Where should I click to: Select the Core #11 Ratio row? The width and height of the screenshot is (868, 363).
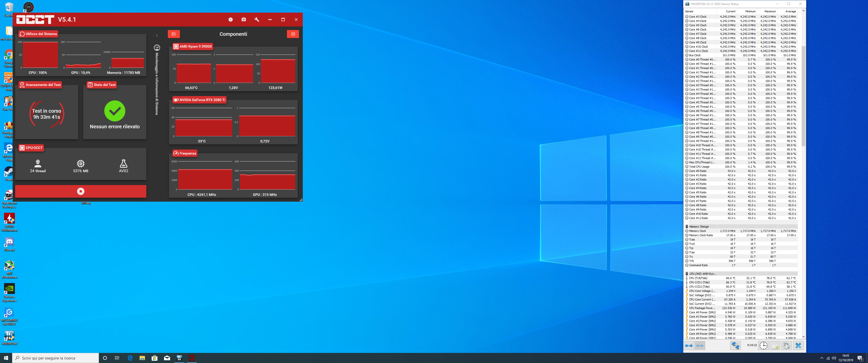pyautogui.click(x=741, y=218)
